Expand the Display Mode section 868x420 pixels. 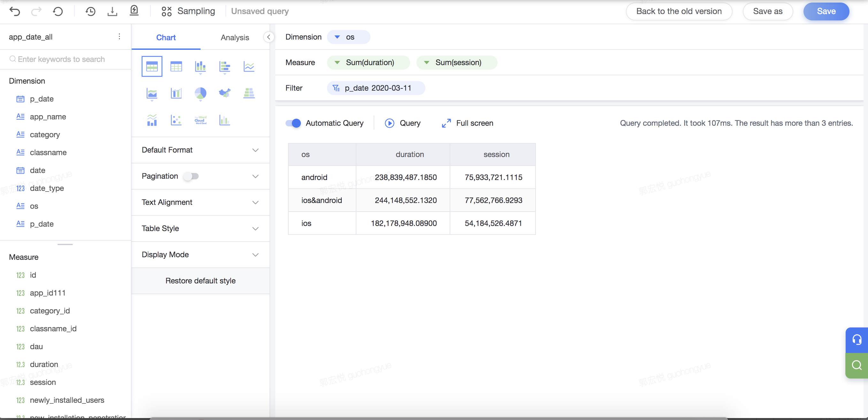click(201, 255)
